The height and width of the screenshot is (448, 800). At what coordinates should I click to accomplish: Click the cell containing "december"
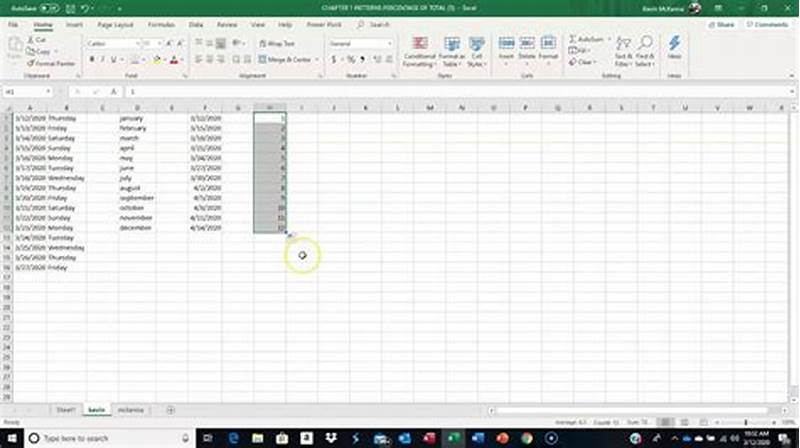tap(137, 228)
